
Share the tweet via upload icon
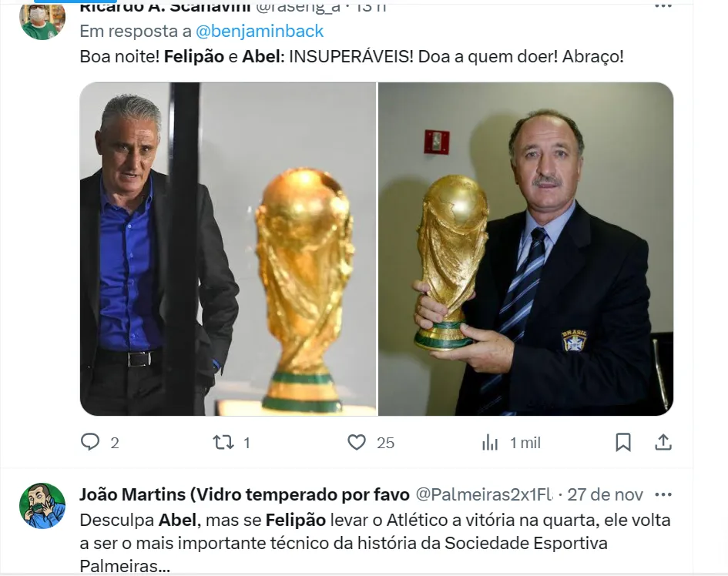(663, 442)
